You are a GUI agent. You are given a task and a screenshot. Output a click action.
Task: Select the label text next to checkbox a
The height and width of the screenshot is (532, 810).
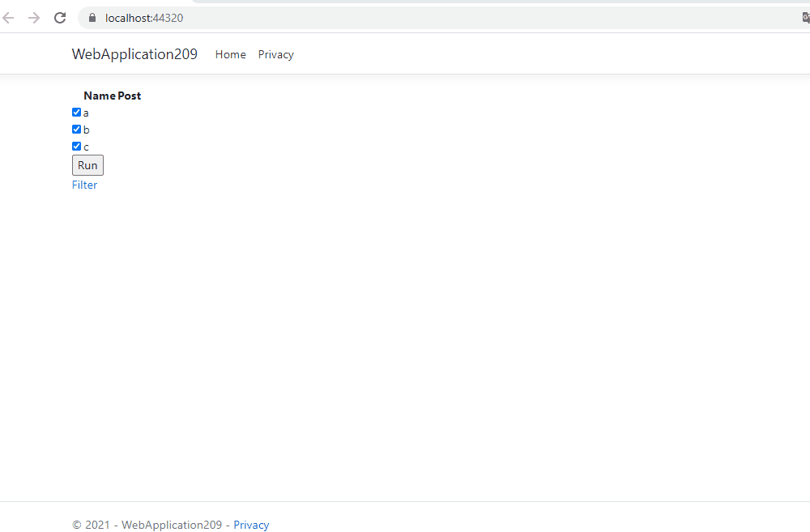pyautogui.click(x=84, y=113)
